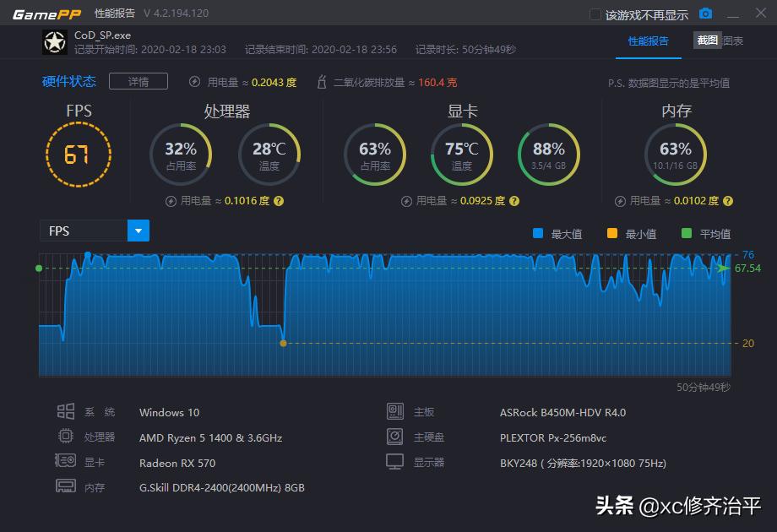The height and width of the screenshot is (532, 777).
Task: Click the 67.54 average value label
Action: pyautogui.click(x=747, y=269)
